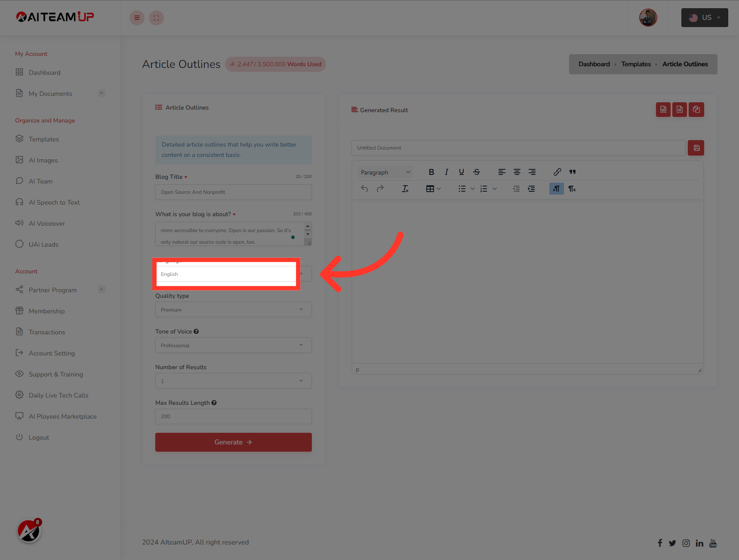
Task: Export result as text file icon
Action: 679,110
